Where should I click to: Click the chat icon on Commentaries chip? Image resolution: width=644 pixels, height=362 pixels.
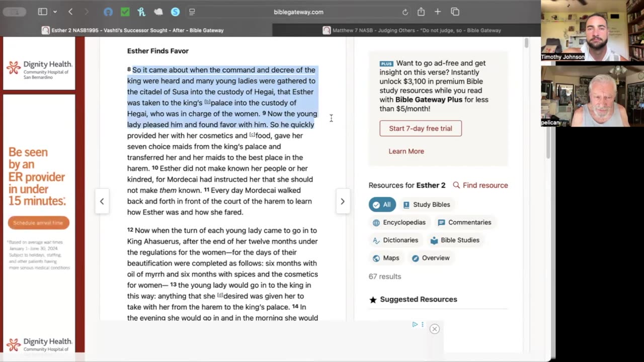click(x=441, y=222)
